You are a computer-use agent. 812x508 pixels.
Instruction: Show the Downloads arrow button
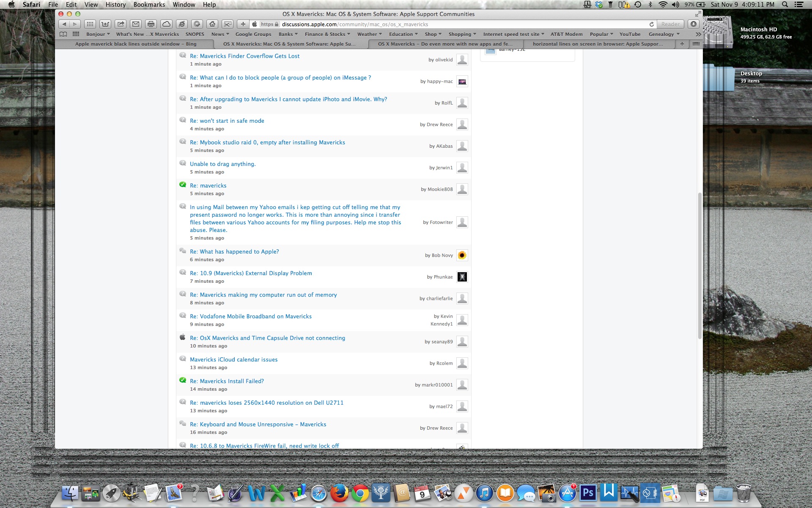pos(693,24)
